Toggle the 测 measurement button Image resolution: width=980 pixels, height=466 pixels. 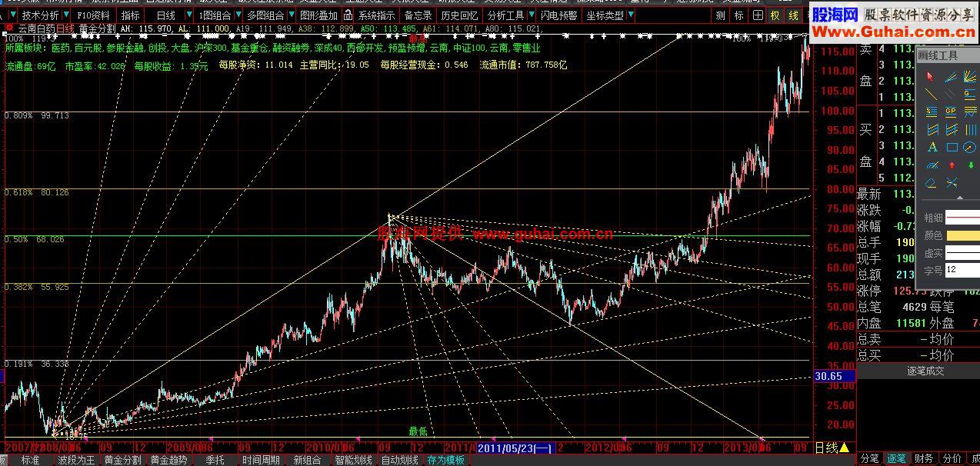pos(720,15)
